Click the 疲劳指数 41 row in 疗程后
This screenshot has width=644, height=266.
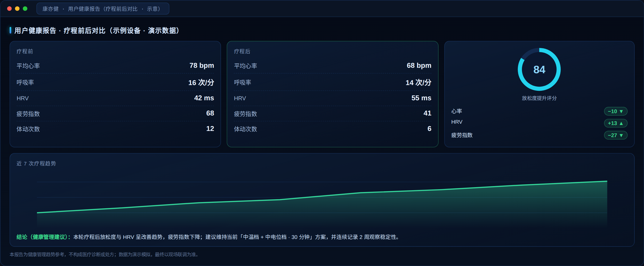click(x=333, y=113)
